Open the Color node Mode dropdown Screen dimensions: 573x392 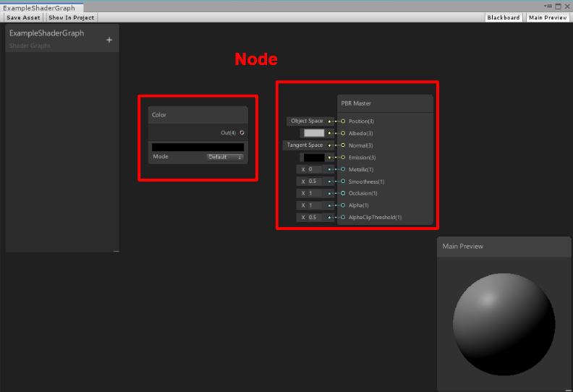click(x=225, y=157)
